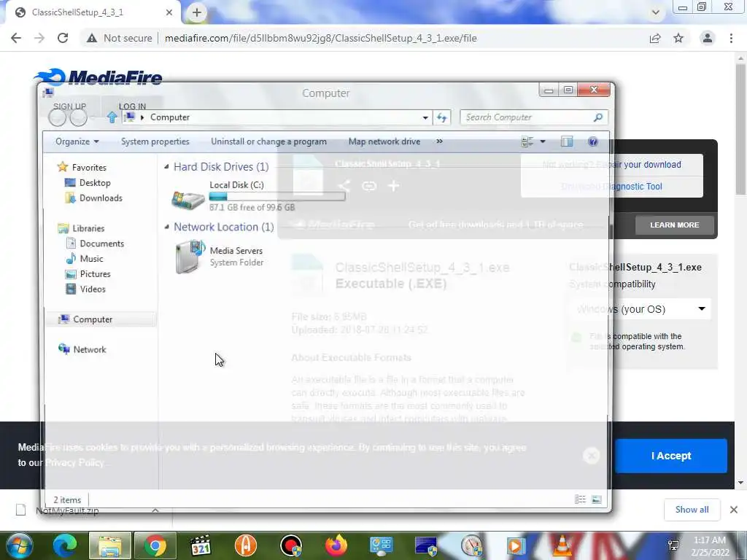Click the Chrome taskbar button
The height and width of the screenshot is (560, 747).
155,545
